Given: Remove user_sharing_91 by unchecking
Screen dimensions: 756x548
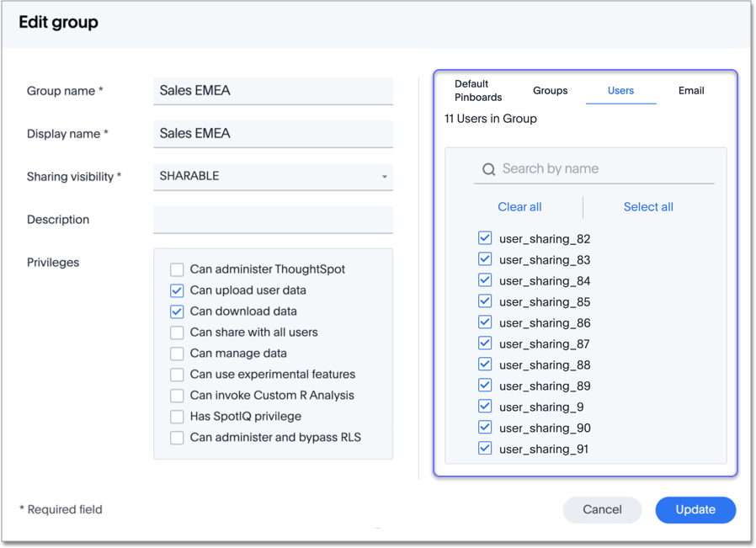Looking at the screenshot, I should (485, 449).
